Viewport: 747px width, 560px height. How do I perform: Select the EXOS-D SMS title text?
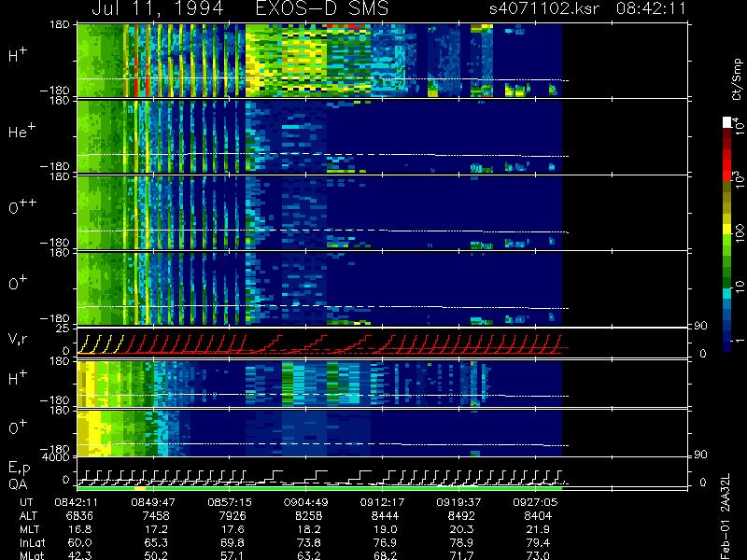(x=322, y=8)
